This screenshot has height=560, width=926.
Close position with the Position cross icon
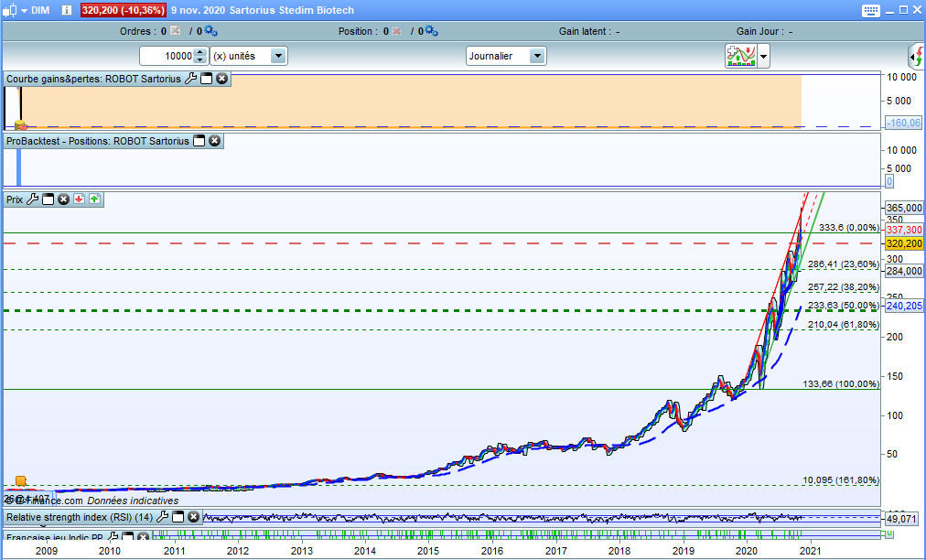[x=396, y=31]
